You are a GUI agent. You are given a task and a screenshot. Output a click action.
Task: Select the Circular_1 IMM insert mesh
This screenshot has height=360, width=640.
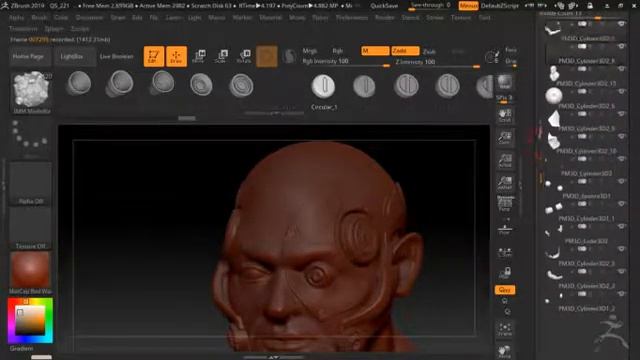point(323,86)
